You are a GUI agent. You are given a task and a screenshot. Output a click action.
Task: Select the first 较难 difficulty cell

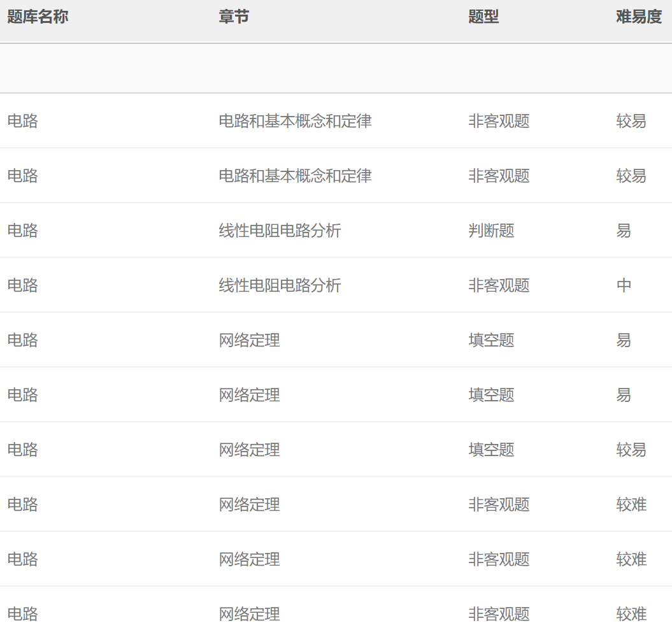coord(631,505)
